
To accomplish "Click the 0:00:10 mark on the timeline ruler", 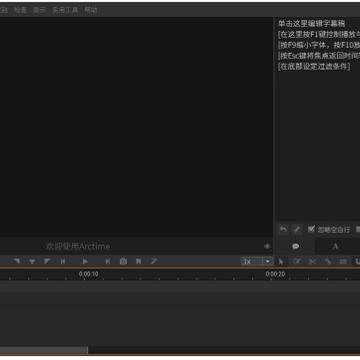I will coord(88,274).
